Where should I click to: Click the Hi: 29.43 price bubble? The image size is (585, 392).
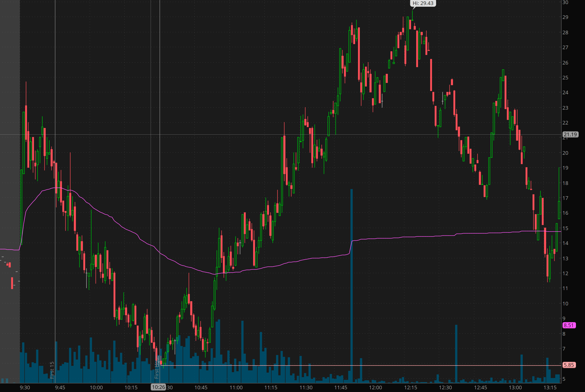(x=423, y=3)
